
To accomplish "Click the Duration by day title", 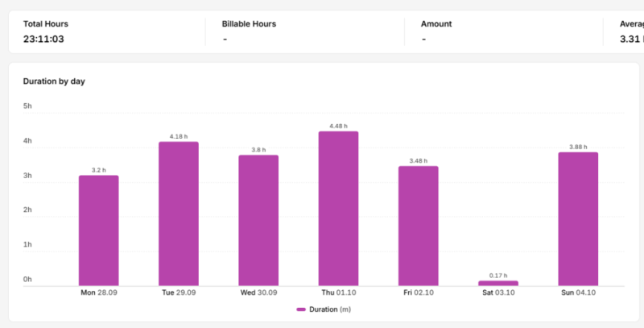I will 54,81.
